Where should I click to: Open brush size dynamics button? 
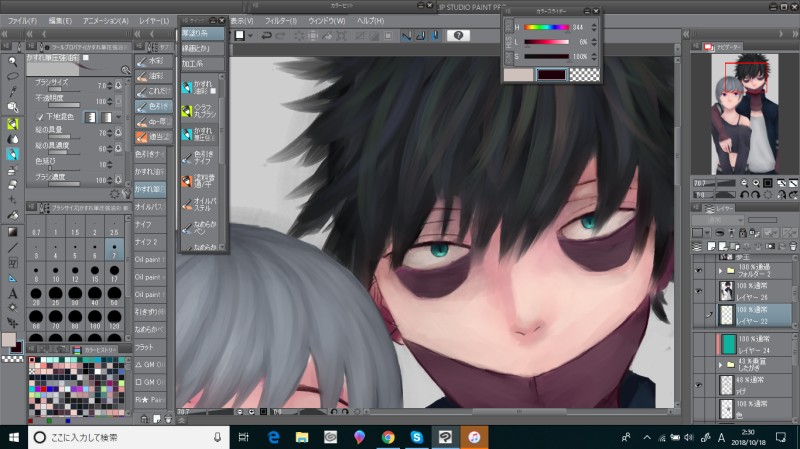point(118,85)
